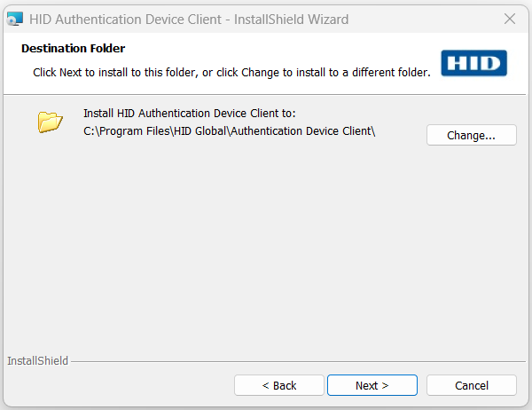Click the empty title bar space right of the title
The height and width of the screenshot is (410, 532).
pyautogui.click(x=417, y=19)
